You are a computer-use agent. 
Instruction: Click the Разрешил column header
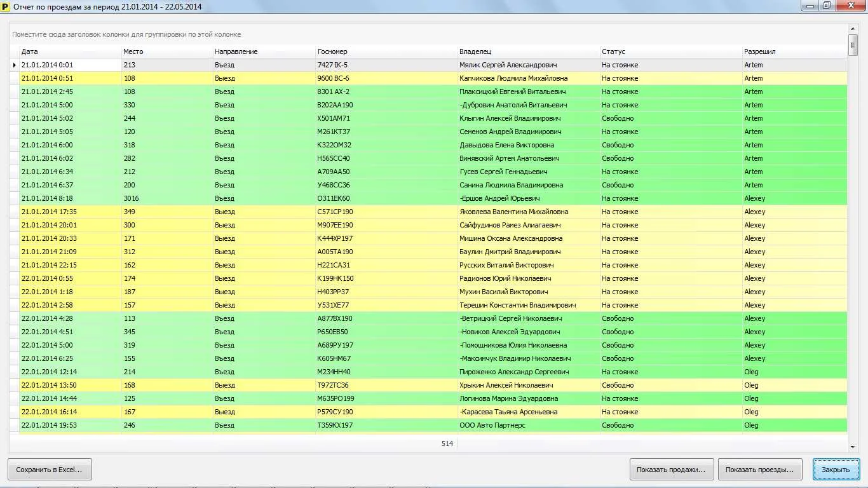[x=794, y=51]
